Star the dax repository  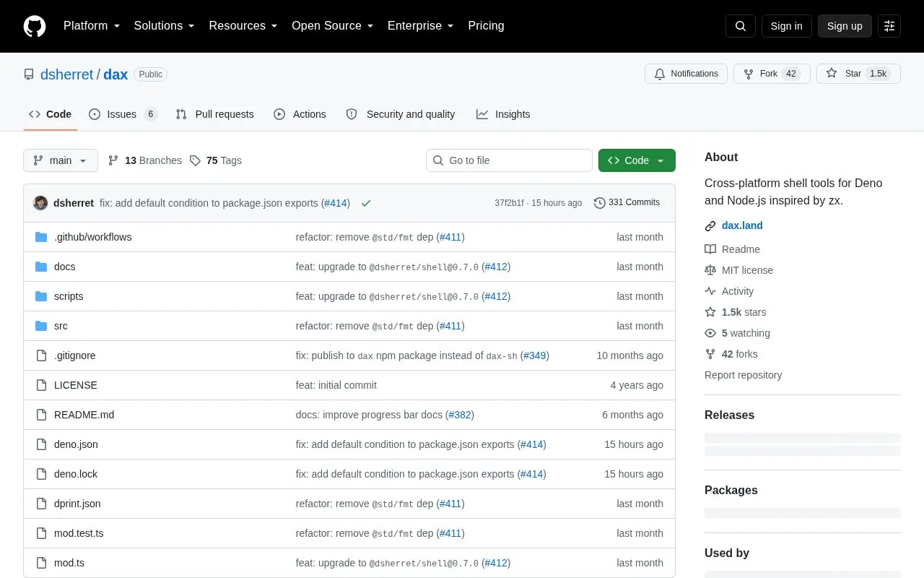tap(858, 74)
